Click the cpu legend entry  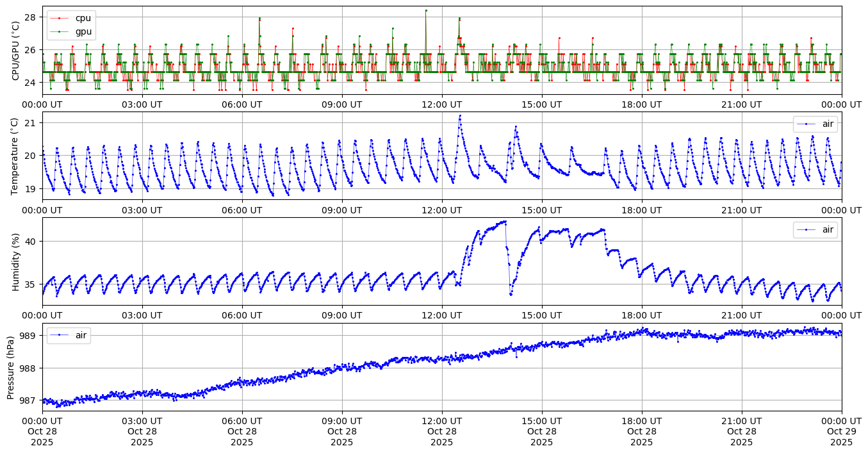click(83, 18)
